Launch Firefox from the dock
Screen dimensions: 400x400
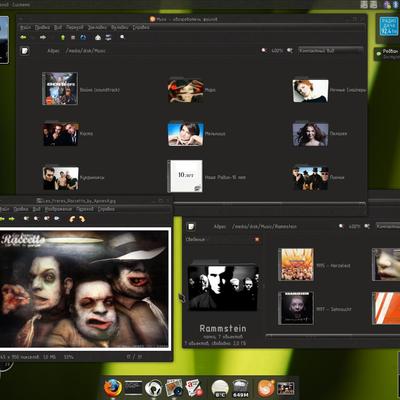pyautogui.click(x=113, y=388)
